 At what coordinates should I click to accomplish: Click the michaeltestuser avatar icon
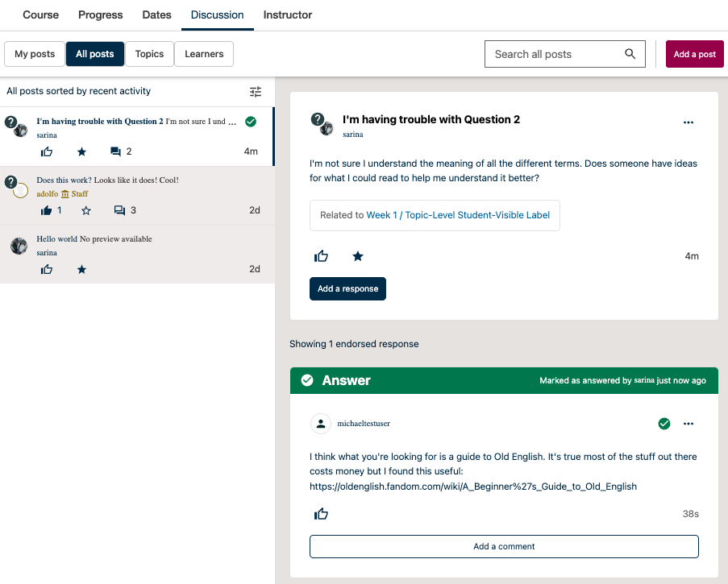321,424
